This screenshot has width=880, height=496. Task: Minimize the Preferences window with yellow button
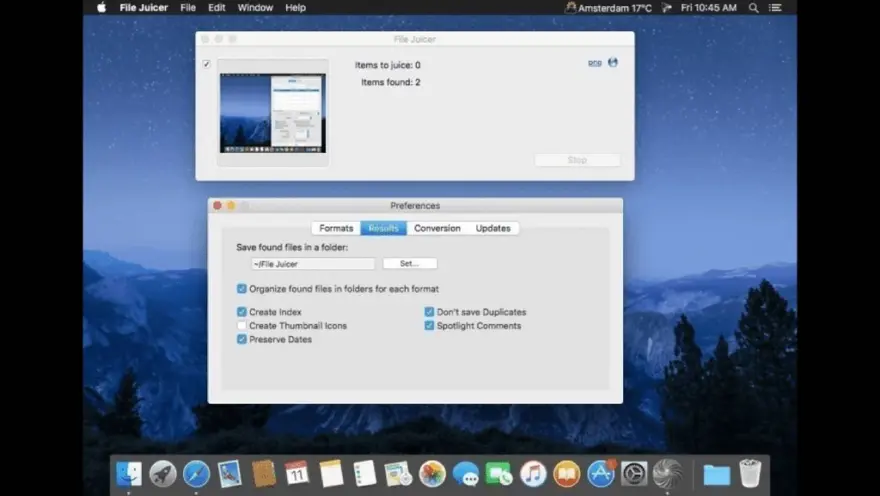click(x=231, y=205)
